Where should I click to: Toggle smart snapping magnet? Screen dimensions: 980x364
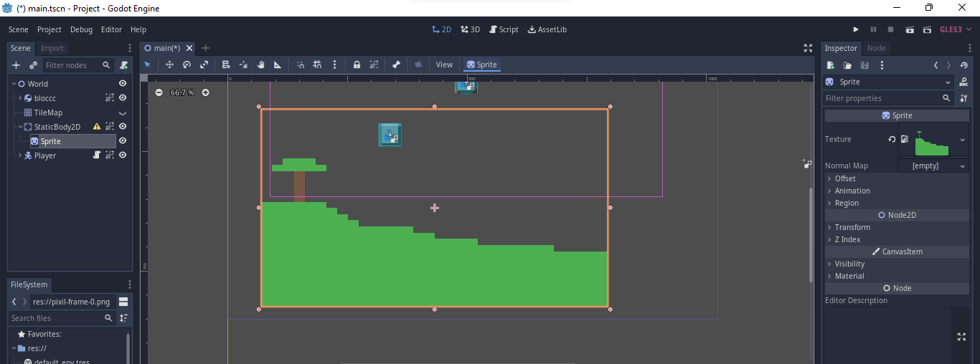coord(300,64)
